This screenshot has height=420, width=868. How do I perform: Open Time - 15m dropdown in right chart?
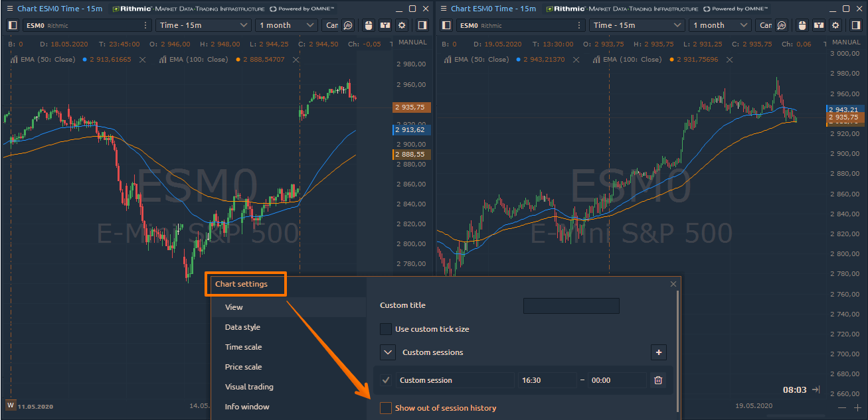point(637,25)
